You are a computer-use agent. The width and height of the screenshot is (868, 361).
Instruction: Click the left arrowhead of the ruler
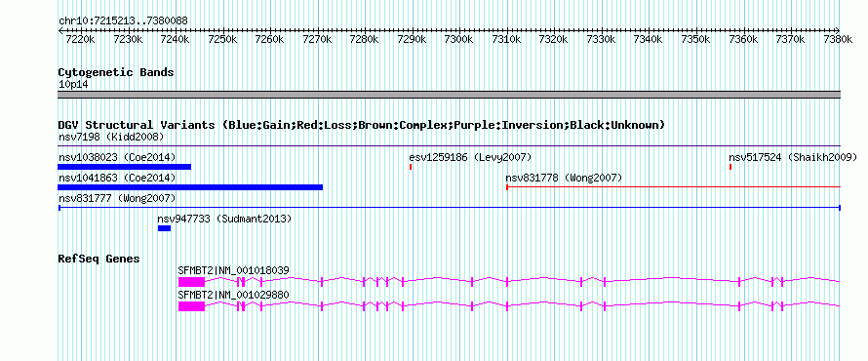pyautogui.click(x=60, y=30)
